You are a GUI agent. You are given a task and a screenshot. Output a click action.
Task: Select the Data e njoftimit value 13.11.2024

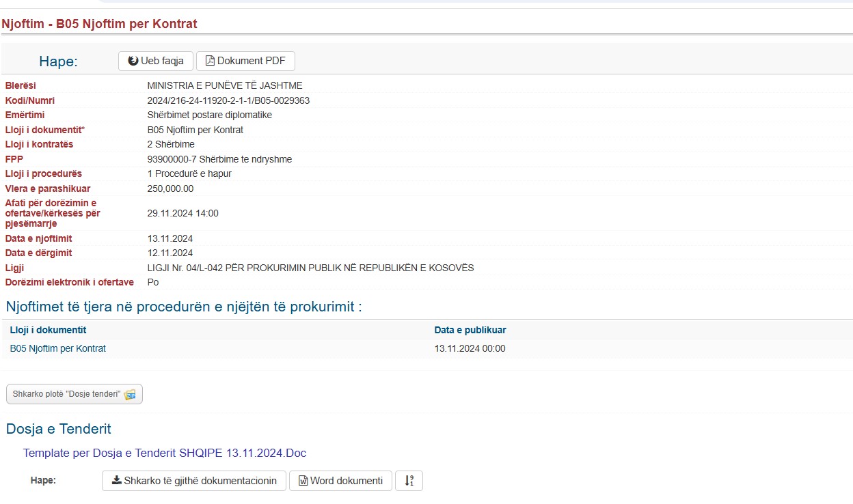(170, 238)
